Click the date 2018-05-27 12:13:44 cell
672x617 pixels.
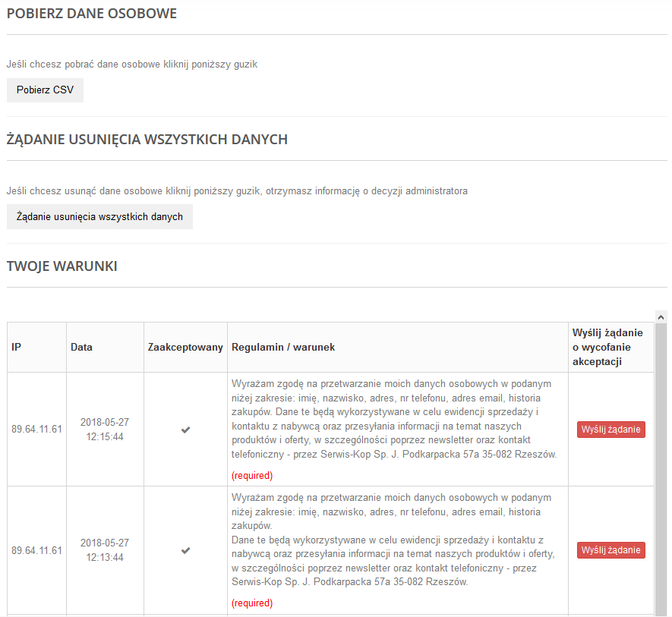105,550
